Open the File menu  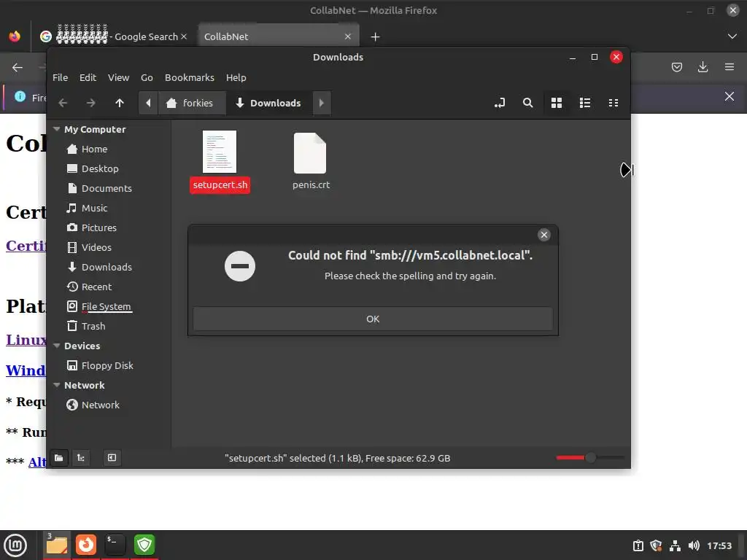(x=60, y=77)
